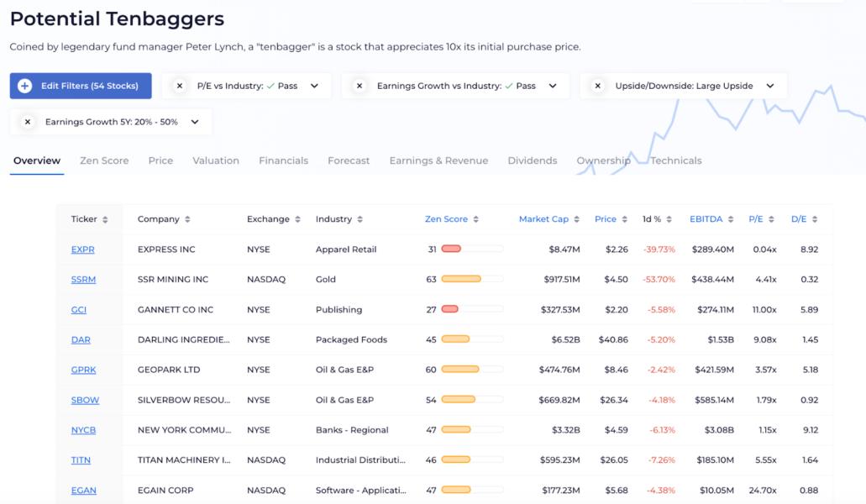Image resolution: width=866 pixels, height=504 pixels.
Task: Click the Gold industry cell
Action: click(x=325, y=280)
